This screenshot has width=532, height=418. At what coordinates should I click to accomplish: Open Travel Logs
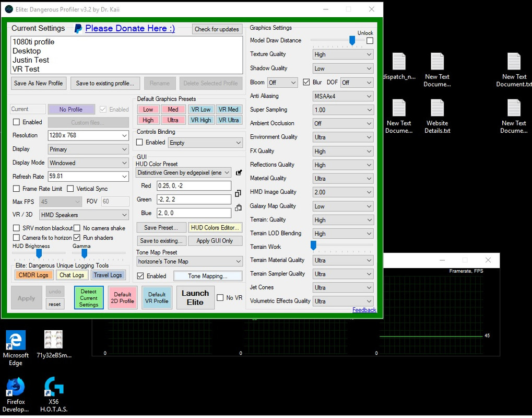click(108, 275)
